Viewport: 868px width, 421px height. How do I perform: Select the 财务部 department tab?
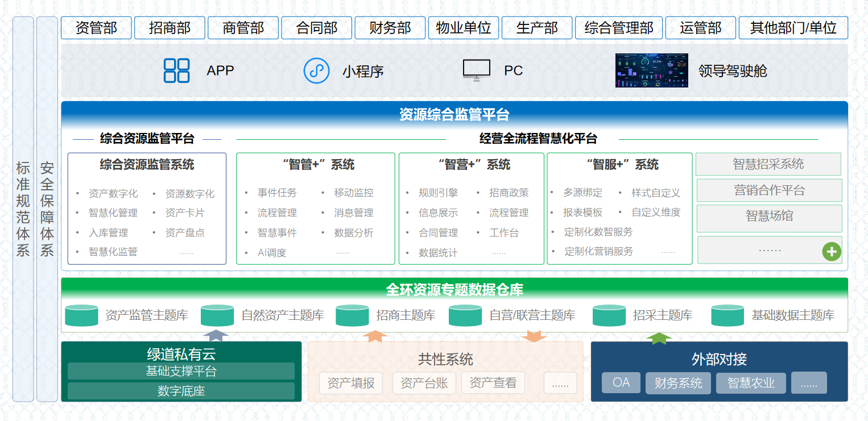(x=390, y=28)
